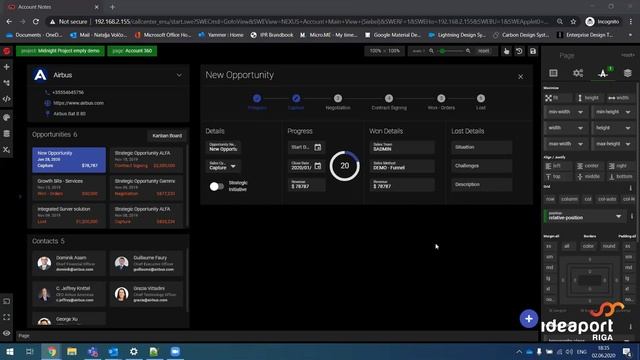Open the max-width dropdown
The image size is (640, 360).
coord(565,144)
